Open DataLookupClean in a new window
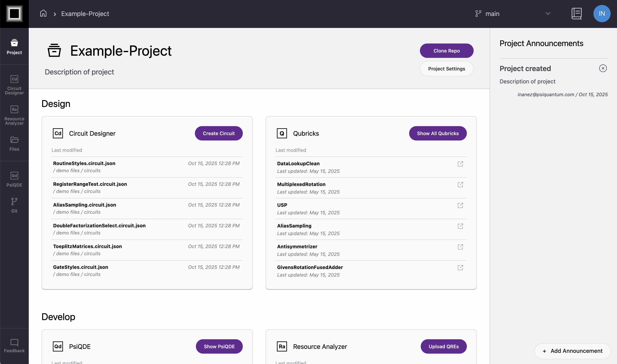 460,164
